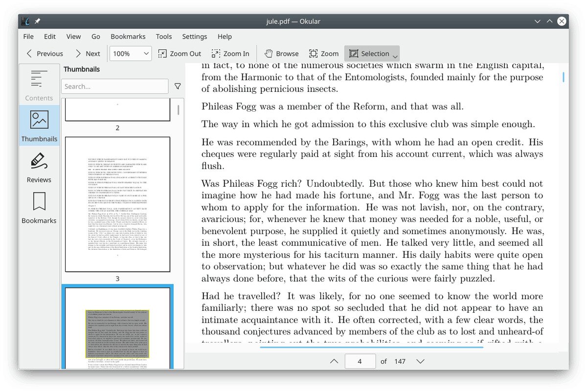Toggle the thumbnail filter funnel icon
Screen dimensions: 587x392
point(178,86)
